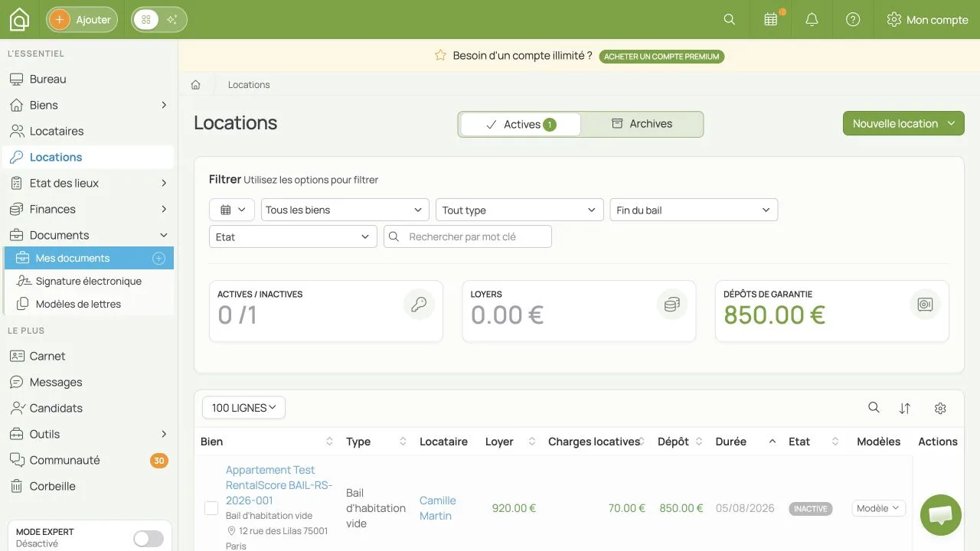Toggle the Mode Expert switch
980x551 pixels.
[149, 539]
